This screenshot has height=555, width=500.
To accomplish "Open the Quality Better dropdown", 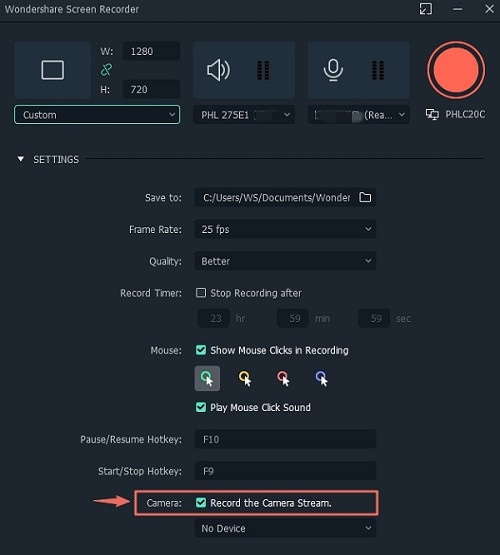I will tap(285, 261).
